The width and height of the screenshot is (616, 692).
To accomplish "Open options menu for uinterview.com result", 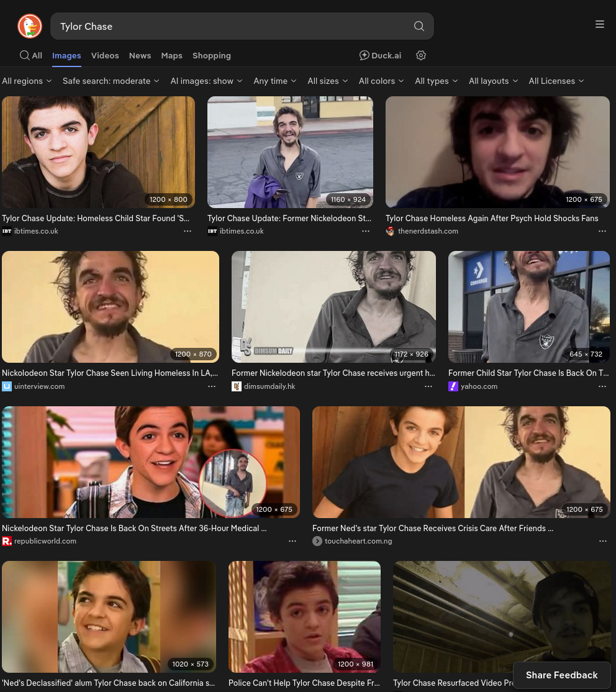I will point(212,386).
